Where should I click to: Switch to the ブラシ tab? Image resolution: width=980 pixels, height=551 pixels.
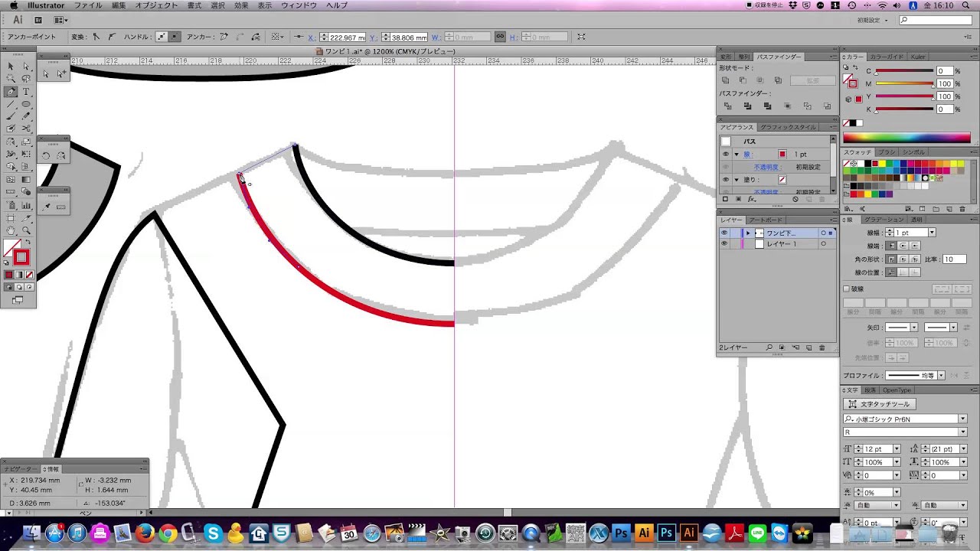tap(887, 152)
